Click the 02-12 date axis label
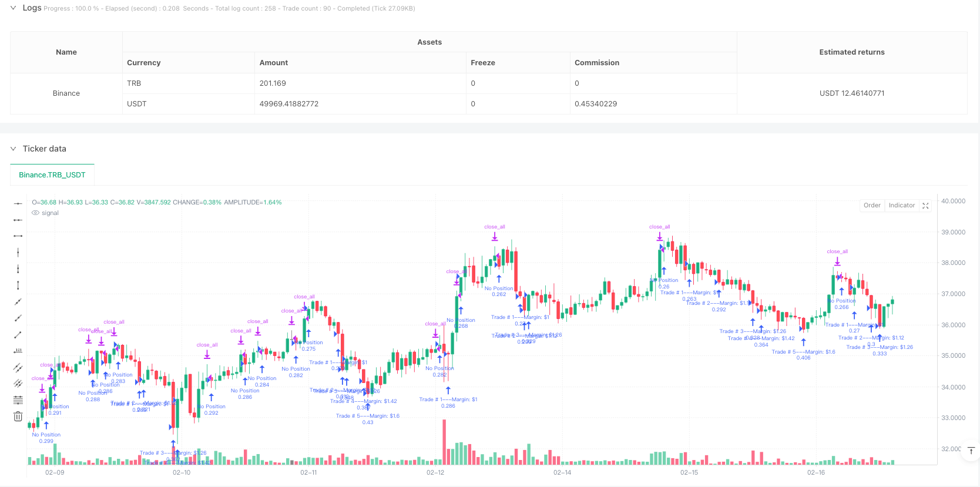 pos(435,472)
